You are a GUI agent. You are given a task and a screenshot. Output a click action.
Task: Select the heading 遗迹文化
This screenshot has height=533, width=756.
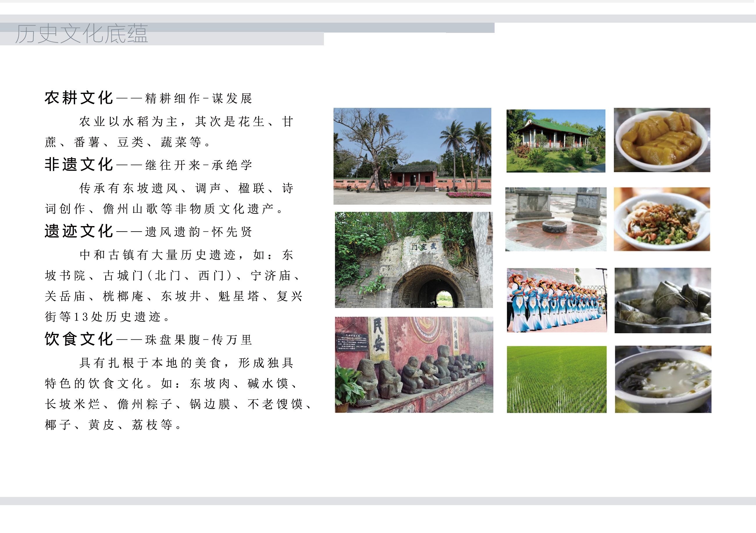tap(79, 231)
